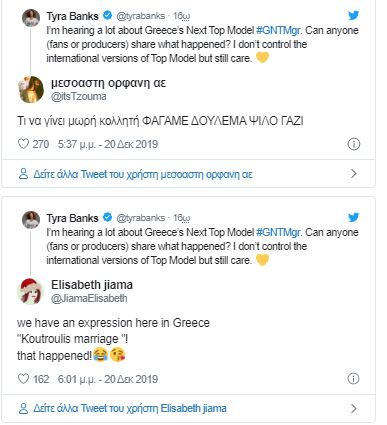Open info icon on the Elisabeth jiama tweet
The width and height of the screenshot is (387, 425).
(354, 379)
